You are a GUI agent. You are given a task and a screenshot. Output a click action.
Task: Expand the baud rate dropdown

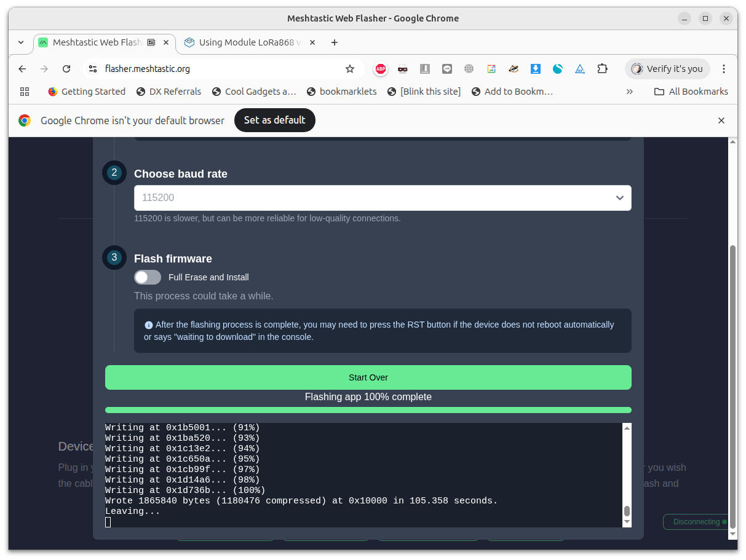(x=383, y=198)
